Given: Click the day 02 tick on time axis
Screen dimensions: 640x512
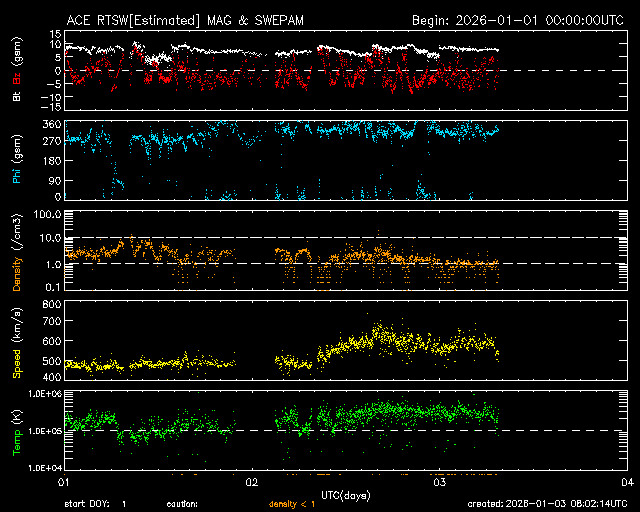Looking at the screenshot, I should pos(250,482).
